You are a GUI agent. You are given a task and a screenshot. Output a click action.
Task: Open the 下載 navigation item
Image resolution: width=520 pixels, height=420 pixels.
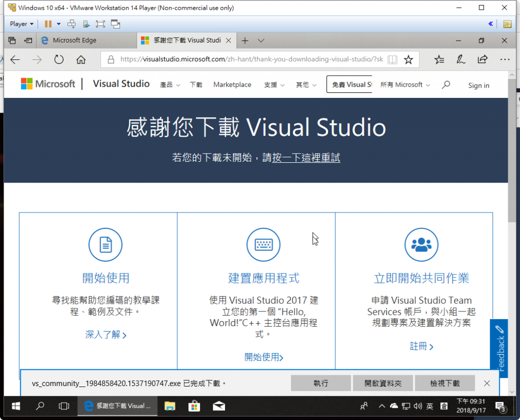tap(196, 85)
